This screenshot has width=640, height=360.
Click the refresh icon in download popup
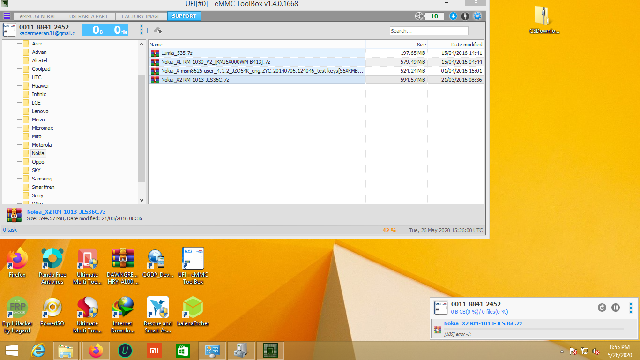point(602,307)
